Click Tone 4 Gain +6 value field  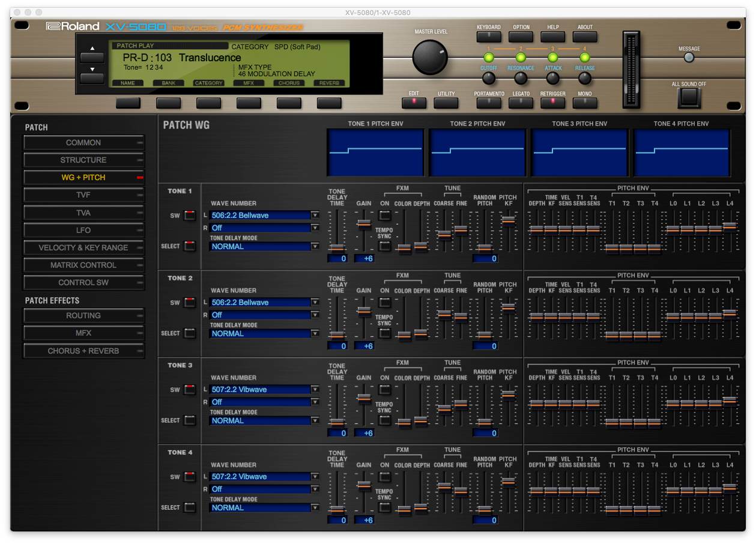pos(364,520)
